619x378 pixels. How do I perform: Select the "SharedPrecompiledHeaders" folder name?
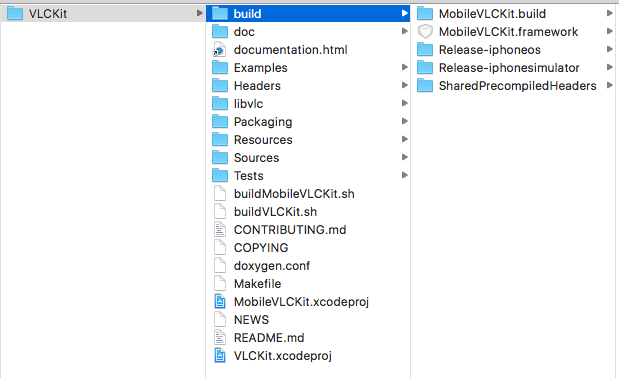tap(518, 86)
